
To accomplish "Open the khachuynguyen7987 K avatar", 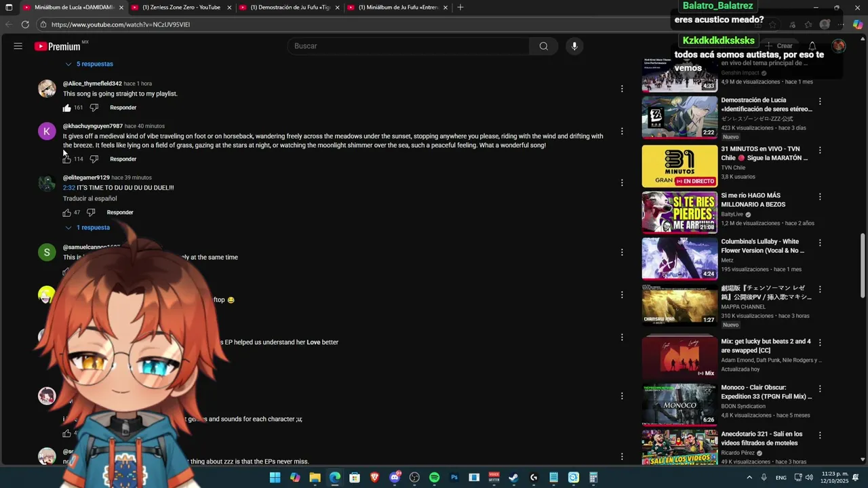I will point(47,131).
